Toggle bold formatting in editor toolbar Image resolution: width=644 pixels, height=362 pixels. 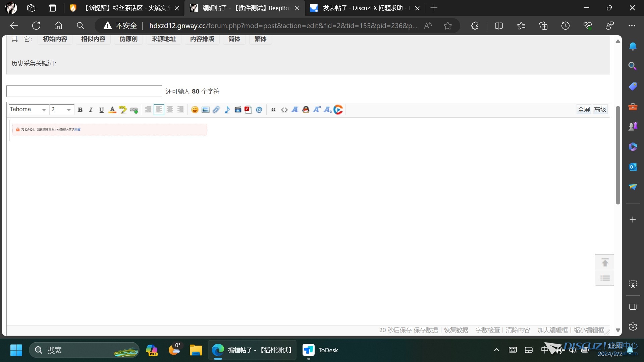[80, 110]
